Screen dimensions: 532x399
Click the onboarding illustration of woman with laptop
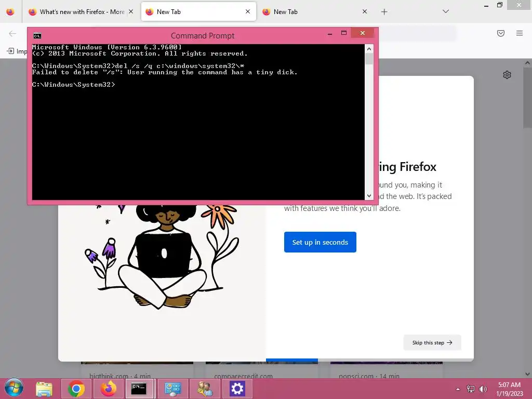click(162, 256)
